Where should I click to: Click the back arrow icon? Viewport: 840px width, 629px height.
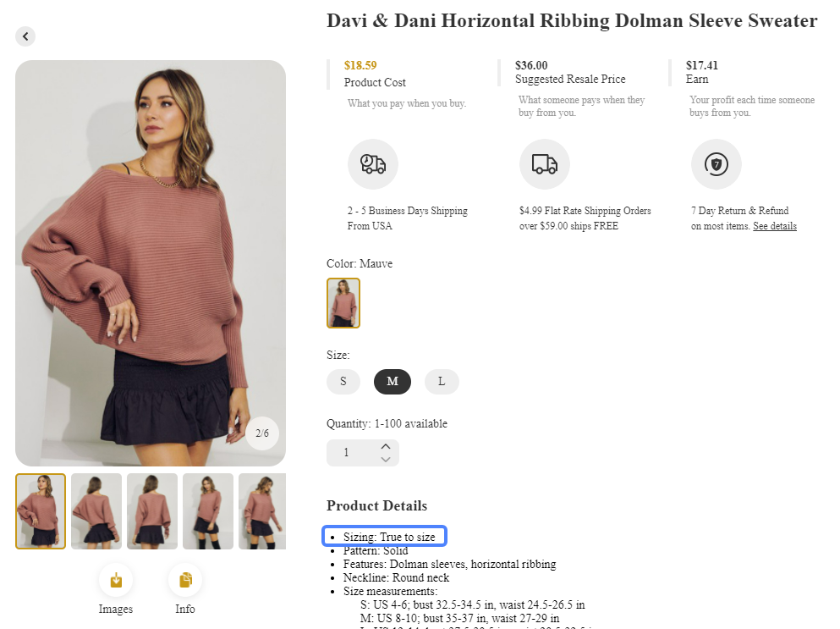click(25, 36)
